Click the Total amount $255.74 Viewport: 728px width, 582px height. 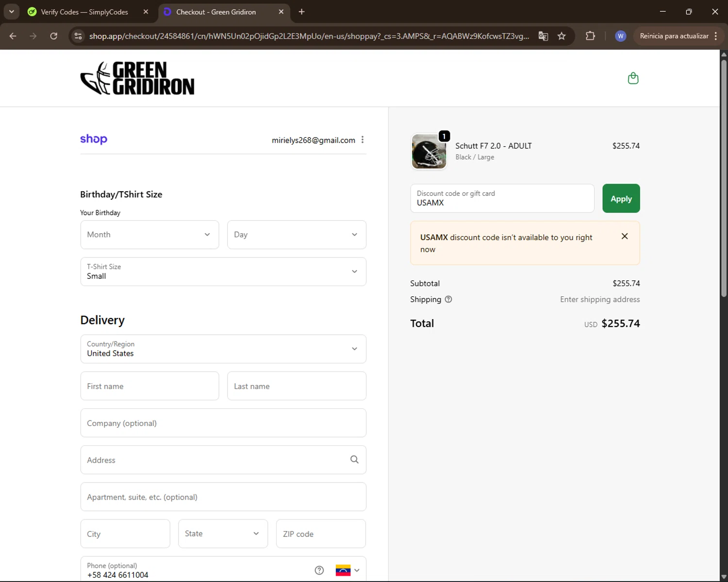[621, 323]
